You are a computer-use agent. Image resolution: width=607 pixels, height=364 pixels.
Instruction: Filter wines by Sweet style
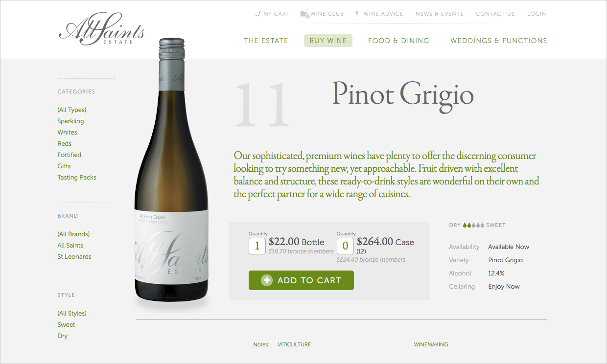(x=66, y=324)
